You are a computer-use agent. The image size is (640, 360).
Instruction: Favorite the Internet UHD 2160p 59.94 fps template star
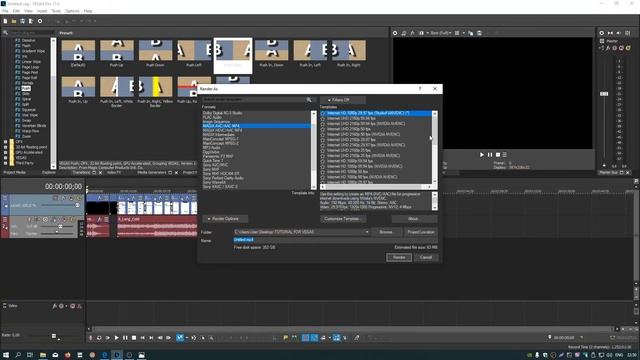pos(323,118)
